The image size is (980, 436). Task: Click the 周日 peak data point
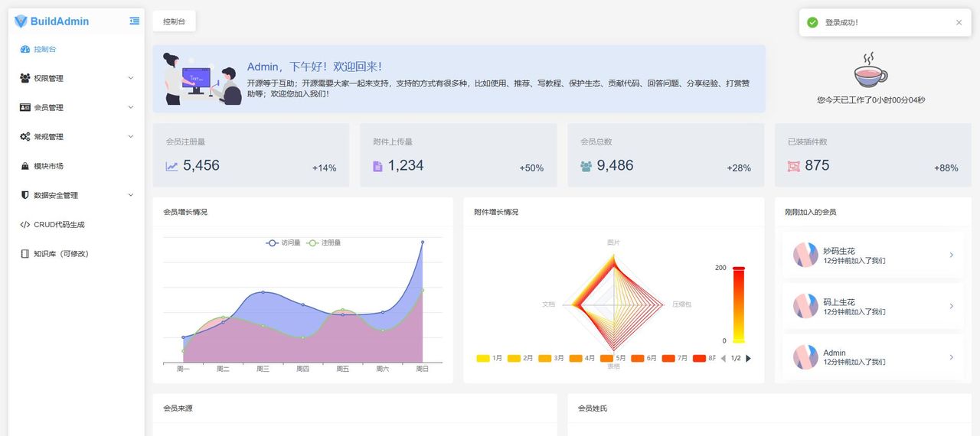(x=422, y=242)
